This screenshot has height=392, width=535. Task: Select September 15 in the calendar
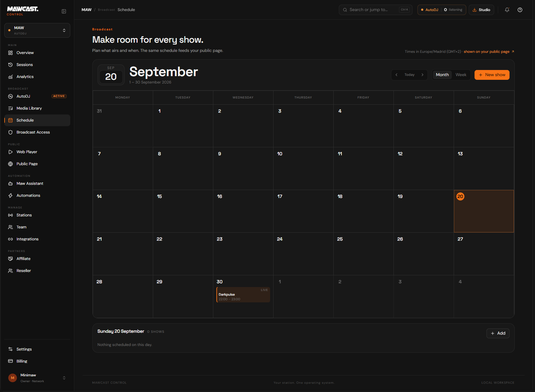183,211
